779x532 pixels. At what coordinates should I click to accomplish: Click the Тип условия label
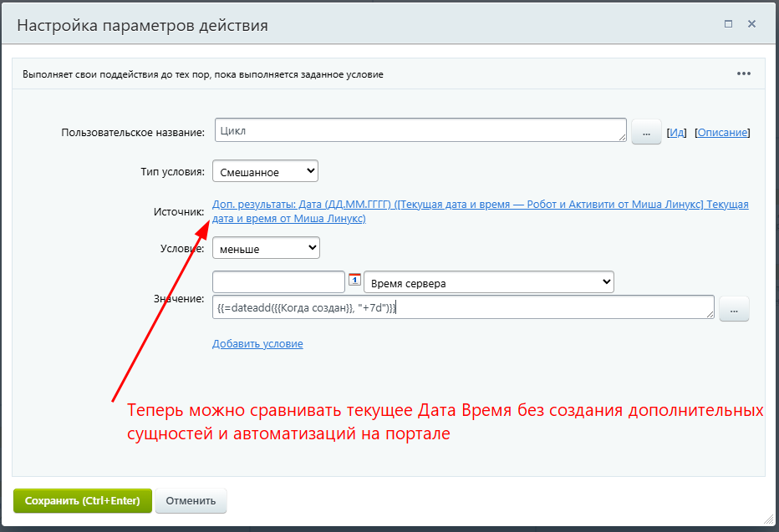[172, 172]
